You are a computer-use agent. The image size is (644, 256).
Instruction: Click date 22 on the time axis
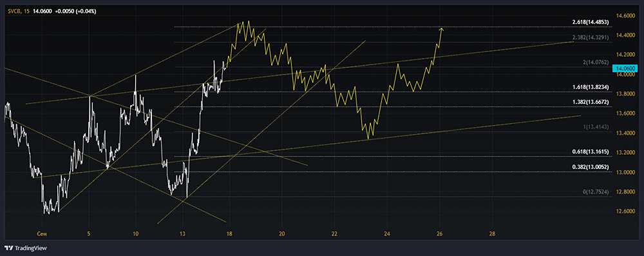click(x=335, y=234)
